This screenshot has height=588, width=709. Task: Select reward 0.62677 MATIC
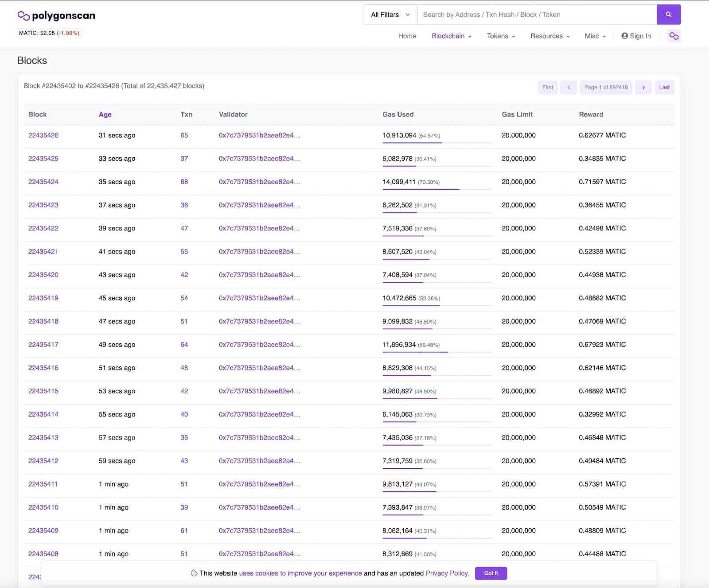pos(602,135)
